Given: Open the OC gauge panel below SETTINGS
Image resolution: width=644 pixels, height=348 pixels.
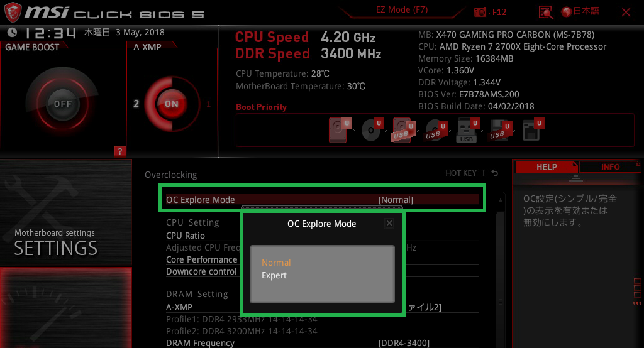Looking at the screenshot, I should coord(65,308).
